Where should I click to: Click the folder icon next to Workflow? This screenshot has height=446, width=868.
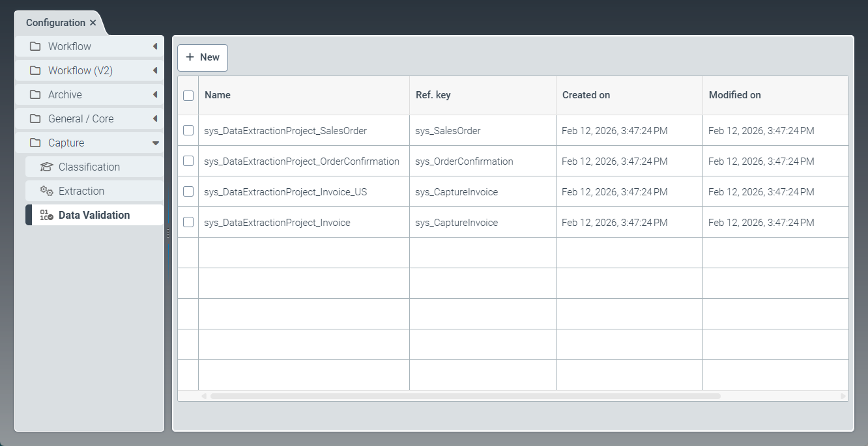35,46
